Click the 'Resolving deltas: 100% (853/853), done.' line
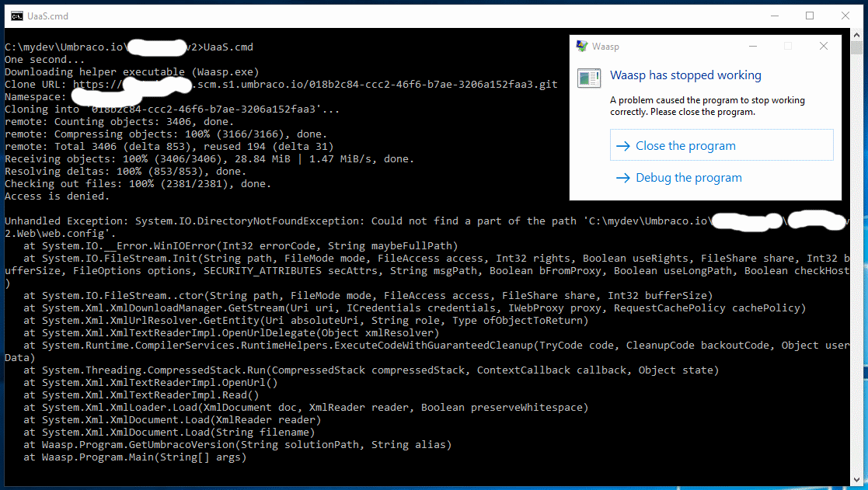The width and height of the screenshot is (868, 490). [125, 172]
